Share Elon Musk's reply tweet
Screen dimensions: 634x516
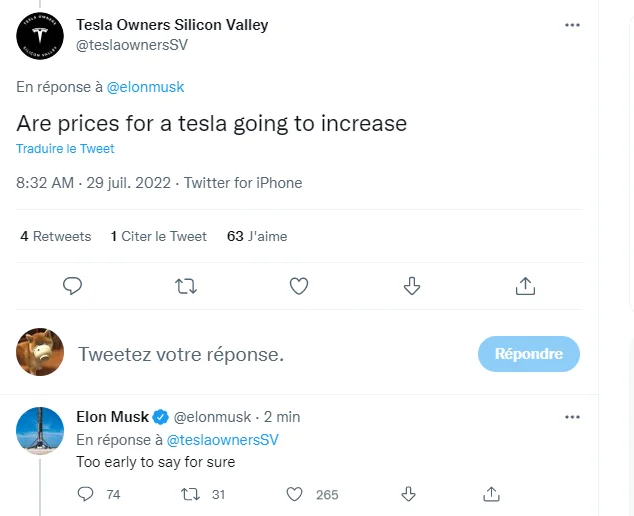click(491, 494)
